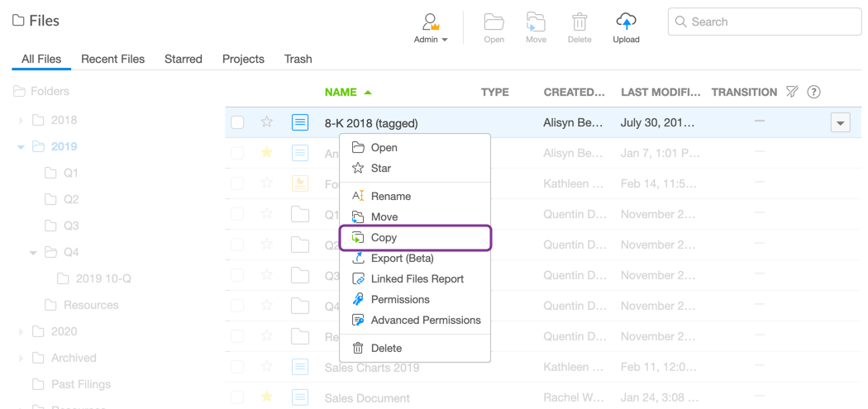Click the folder icon in the Q1 row
Screen dimensions: 868x409
coord(299,214)
